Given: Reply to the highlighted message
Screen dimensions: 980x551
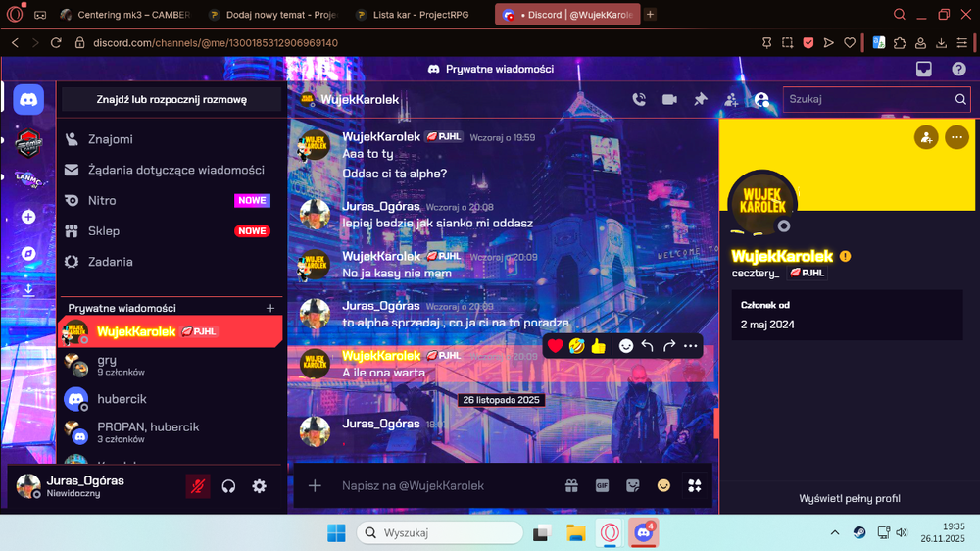Looking at the screenshot, I should tap(648, 346).
